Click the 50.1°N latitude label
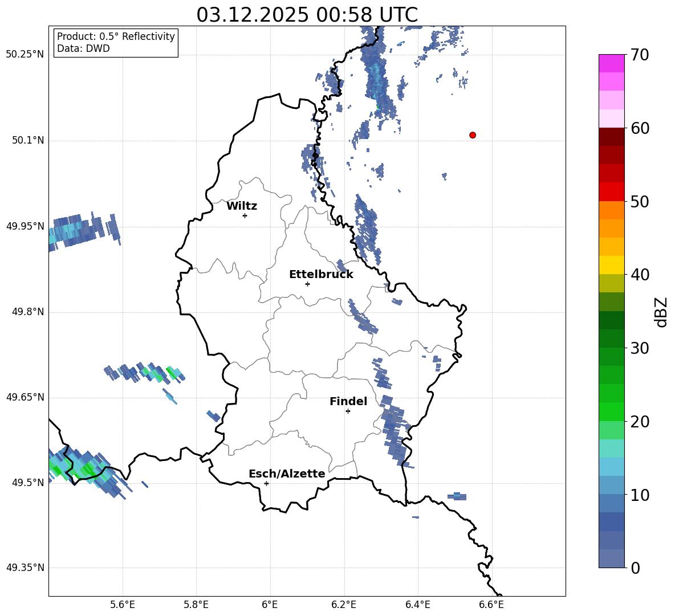This screenshot has width=675, height=616. (28, 140)
